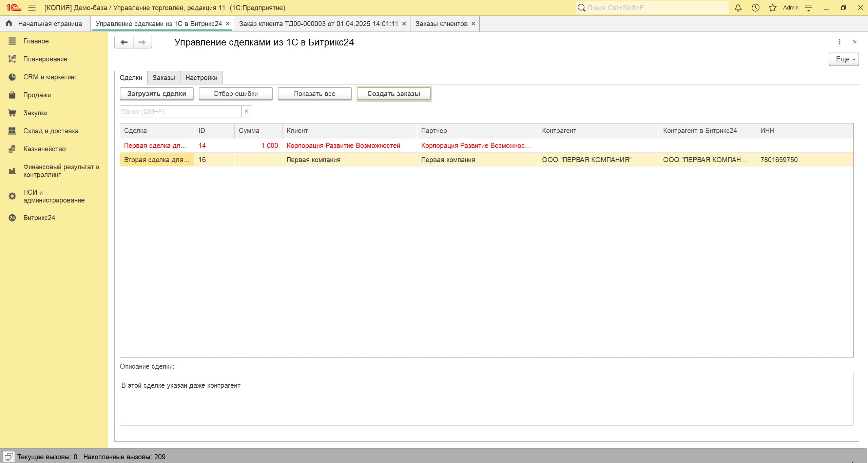Click the deals search input field
Image resolution: width=868 pixels, height=463 pixels.
[x=180, y=112]
